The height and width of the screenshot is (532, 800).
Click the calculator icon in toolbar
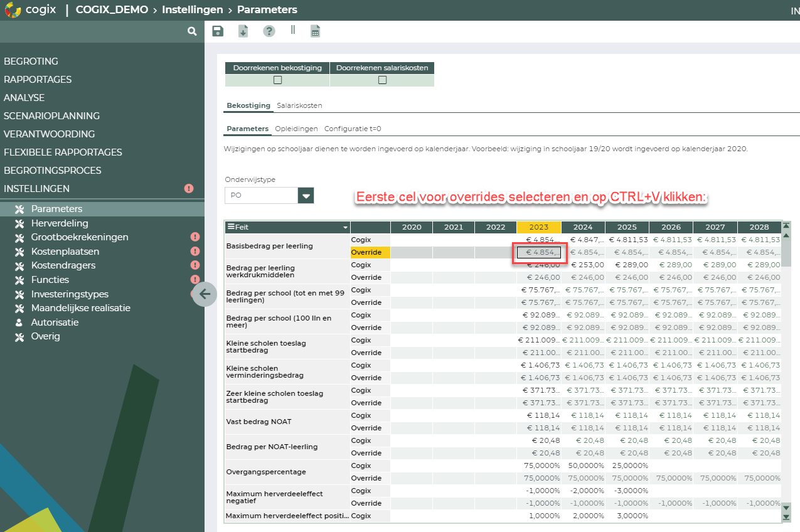316,31
